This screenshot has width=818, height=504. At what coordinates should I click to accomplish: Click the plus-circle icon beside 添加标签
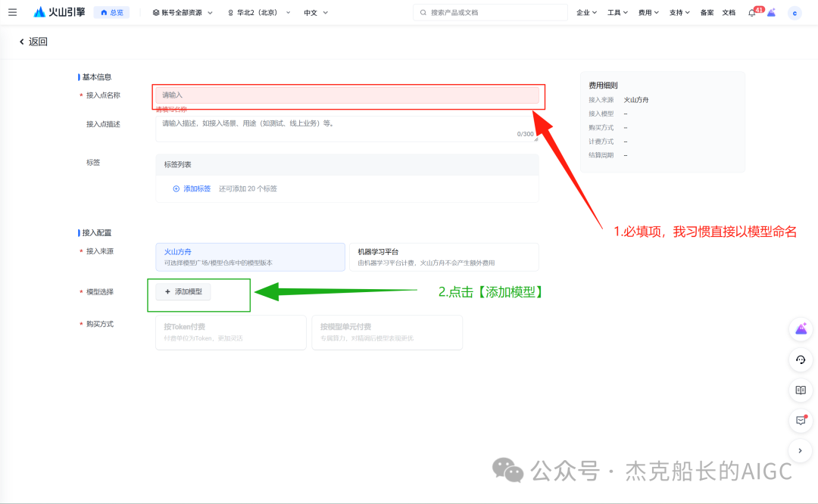[x=176, y=188]
